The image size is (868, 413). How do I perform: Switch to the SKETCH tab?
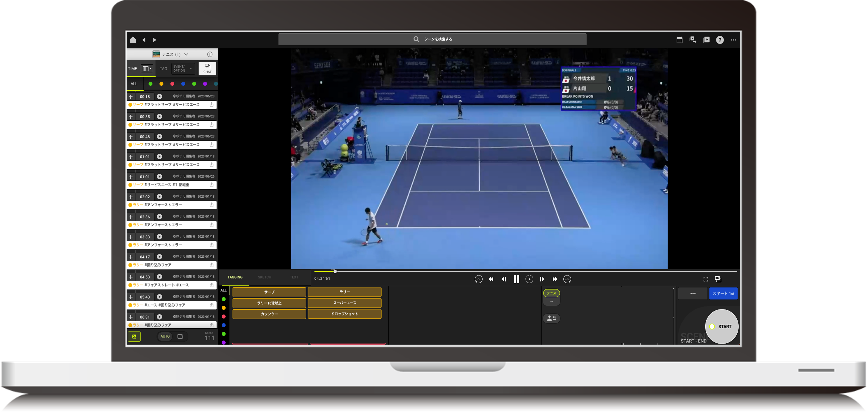(x=264, y=278)
